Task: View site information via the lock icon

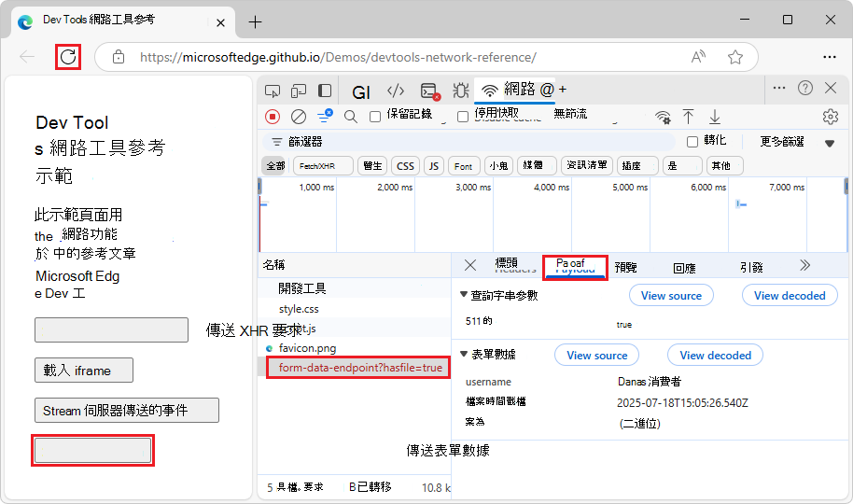Action: 119,57
